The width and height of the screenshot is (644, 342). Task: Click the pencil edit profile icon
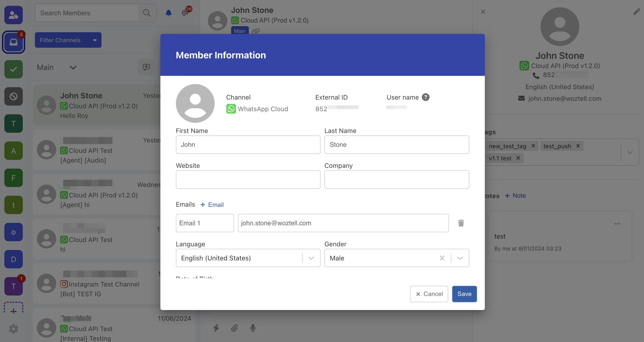636,12
